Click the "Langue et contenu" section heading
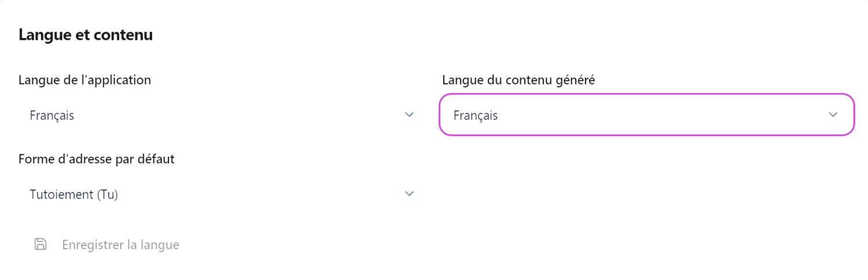This screenshot has width=868, height=280. point(86,35)
